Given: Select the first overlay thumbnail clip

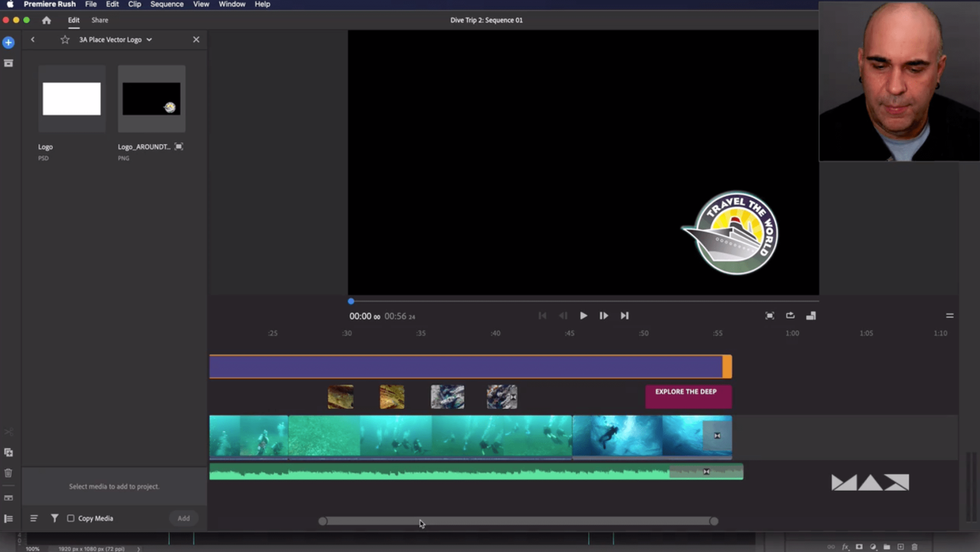Looking at the screenshot, I should [341, 397].
